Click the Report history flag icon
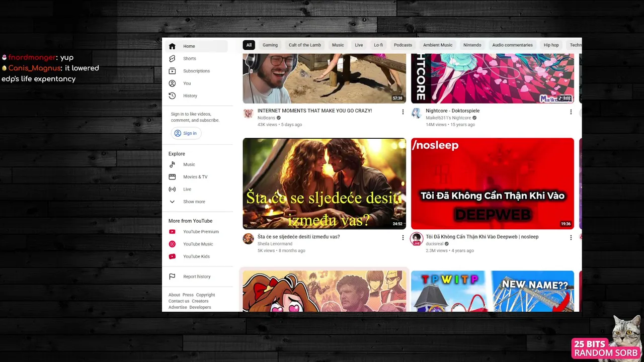Screen dimensions: 644x362 [x=172, y=277]
